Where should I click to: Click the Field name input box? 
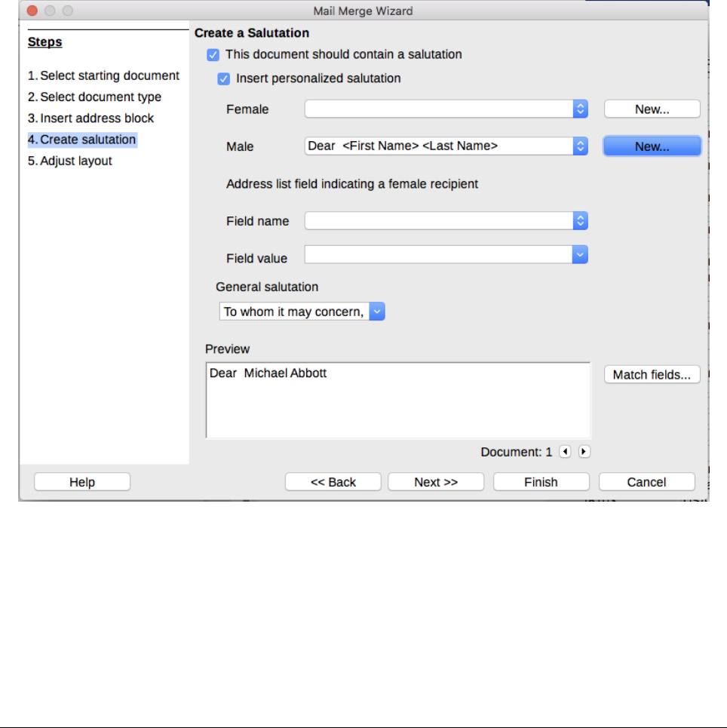pyautogui.click(x=439, y=220)
